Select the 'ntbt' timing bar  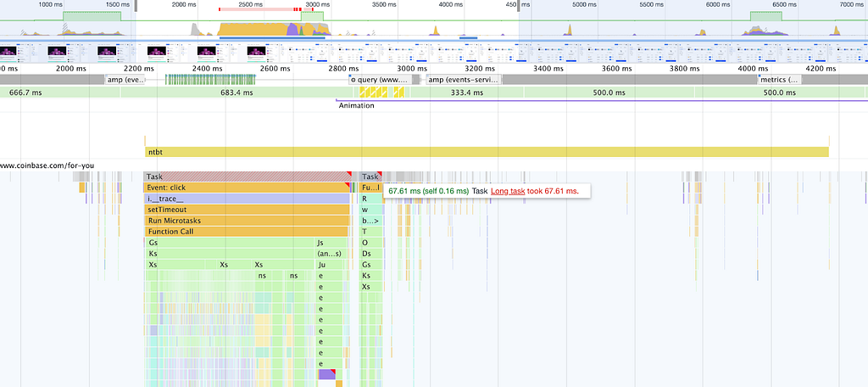point(487,152)
